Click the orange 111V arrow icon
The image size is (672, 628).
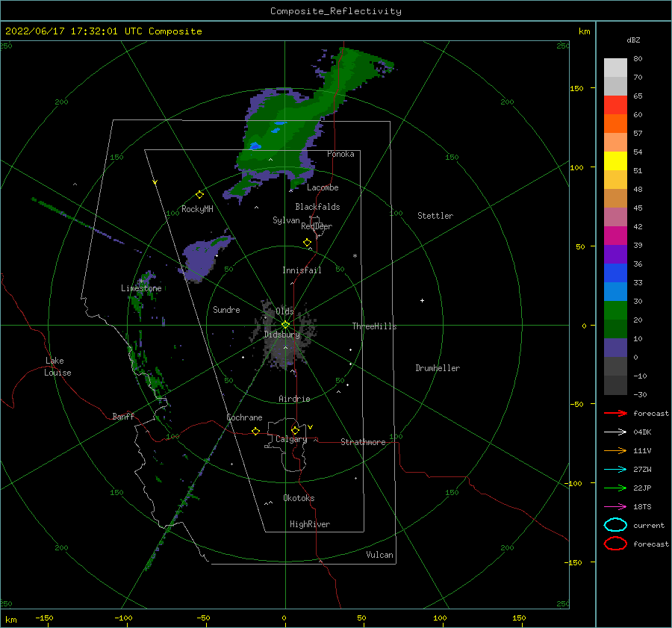tap(615, 450)
